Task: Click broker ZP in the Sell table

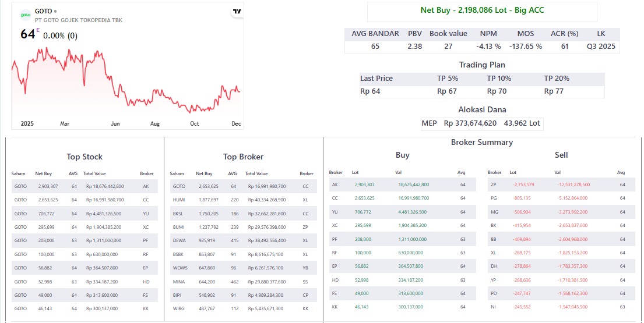Action: point(494,184)
